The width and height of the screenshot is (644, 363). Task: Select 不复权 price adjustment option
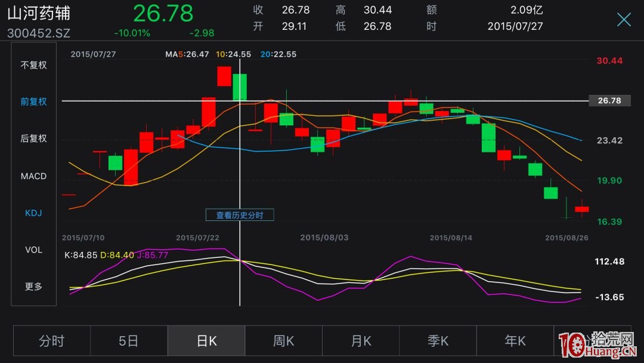[34, 65]
